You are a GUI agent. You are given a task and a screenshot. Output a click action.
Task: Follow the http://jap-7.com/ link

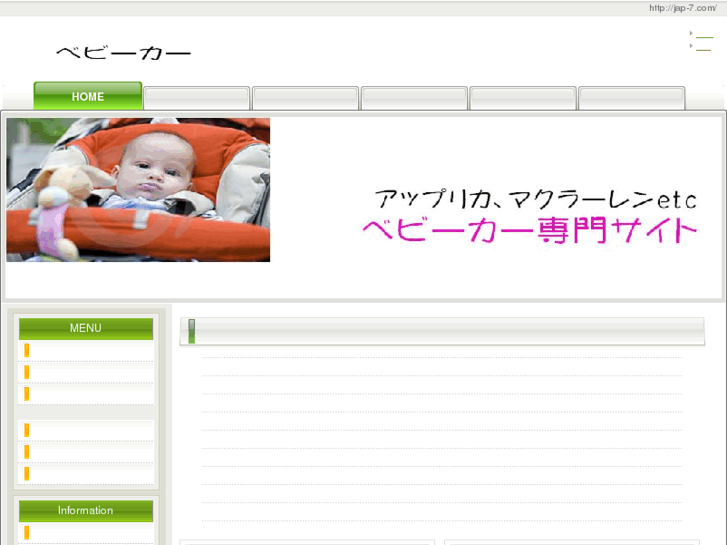pyautogui.click(x=682, y=8)
